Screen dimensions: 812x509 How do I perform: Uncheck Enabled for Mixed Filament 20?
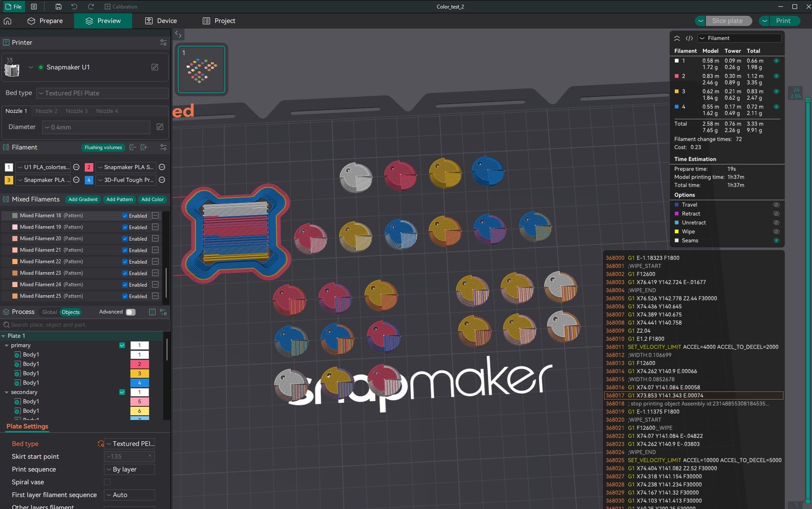coord(125,239)
